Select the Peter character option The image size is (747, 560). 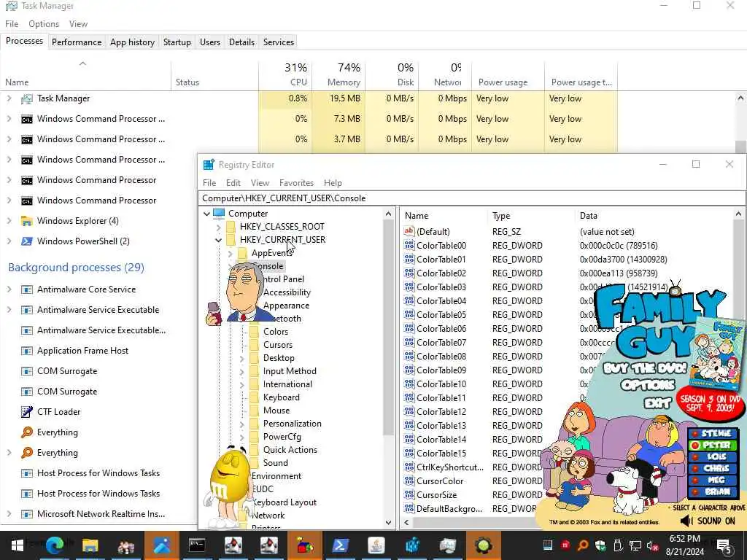(712, 446)
